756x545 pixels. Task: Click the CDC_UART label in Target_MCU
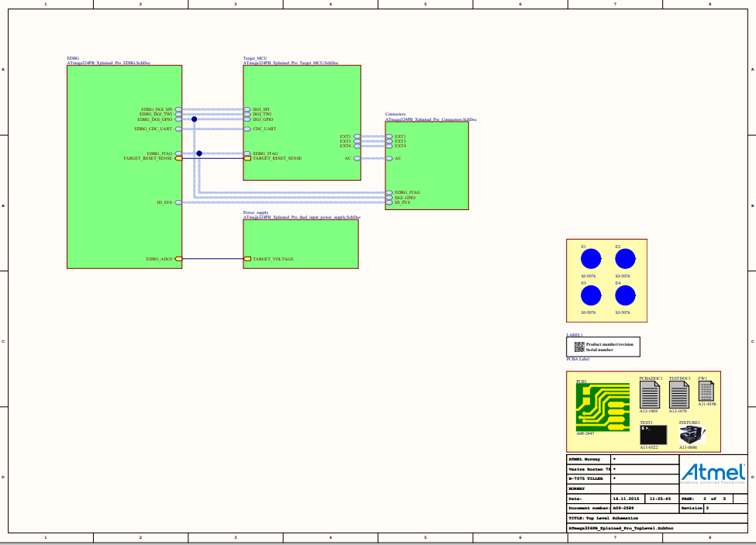coord(264,129)
